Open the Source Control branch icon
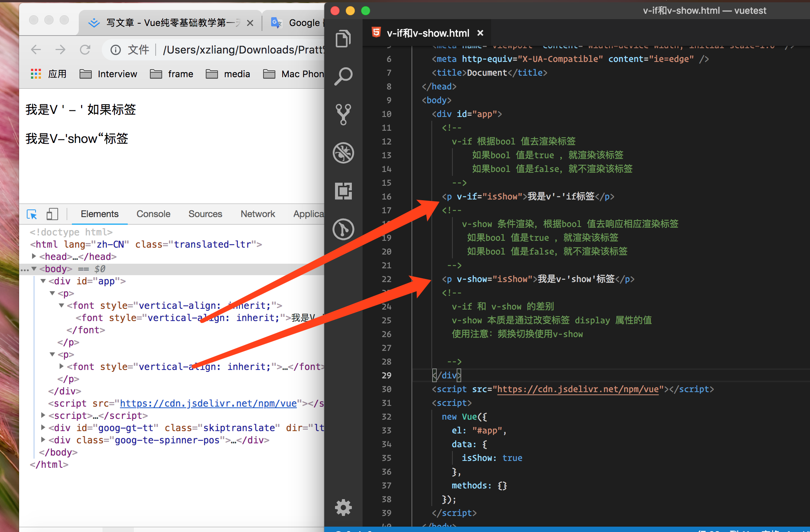 pos(343,114)
